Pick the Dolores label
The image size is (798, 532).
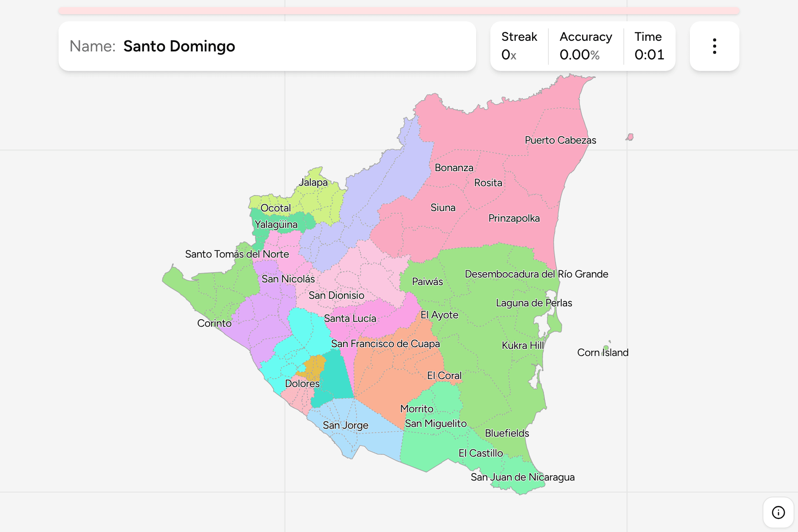[x=302, y=383]
